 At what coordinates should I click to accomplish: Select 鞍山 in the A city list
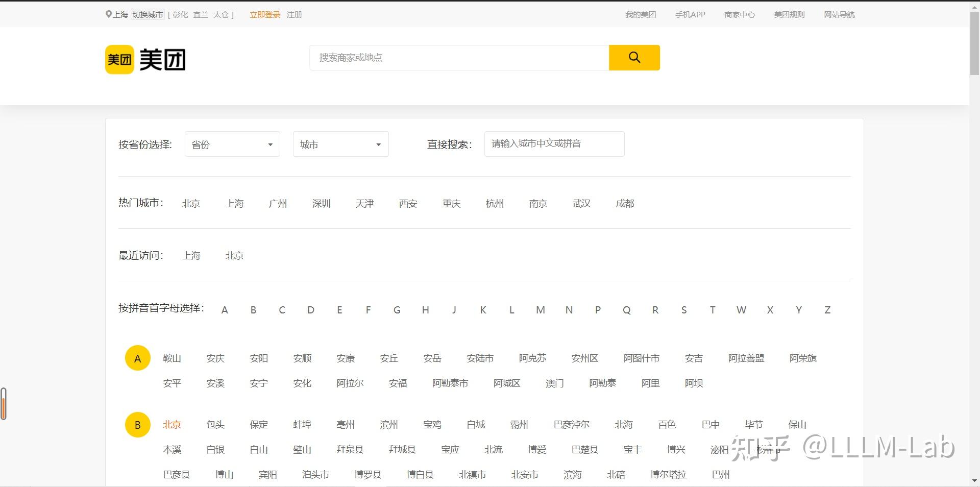coord(172,358)
